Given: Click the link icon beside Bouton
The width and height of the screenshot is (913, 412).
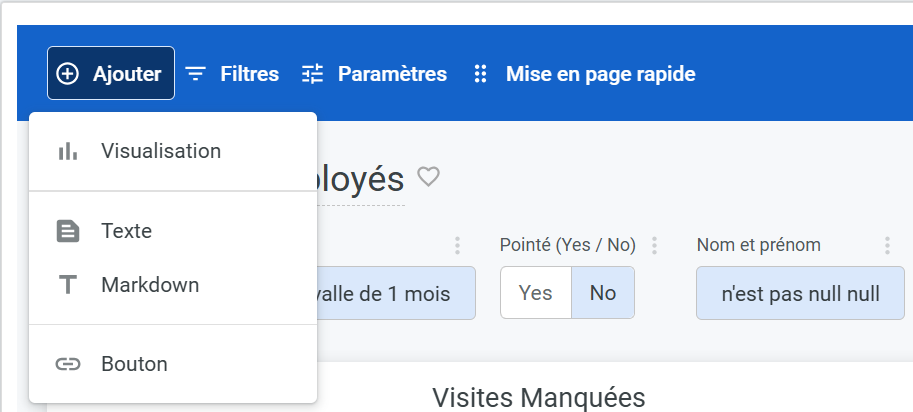Looking at the screenshot, I should point(68,364).
